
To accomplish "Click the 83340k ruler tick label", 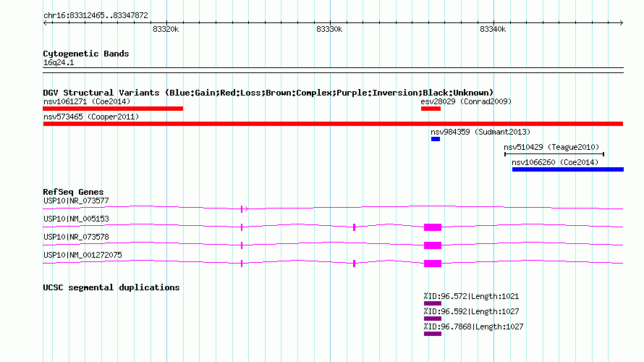I will point(493,29).
